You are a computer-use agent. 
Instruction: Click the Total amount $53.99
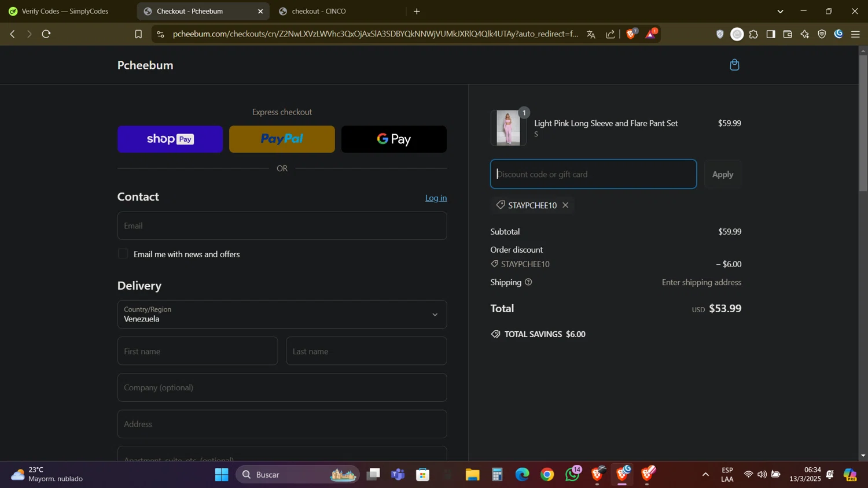pyautogui.click(x=725, y=309)
